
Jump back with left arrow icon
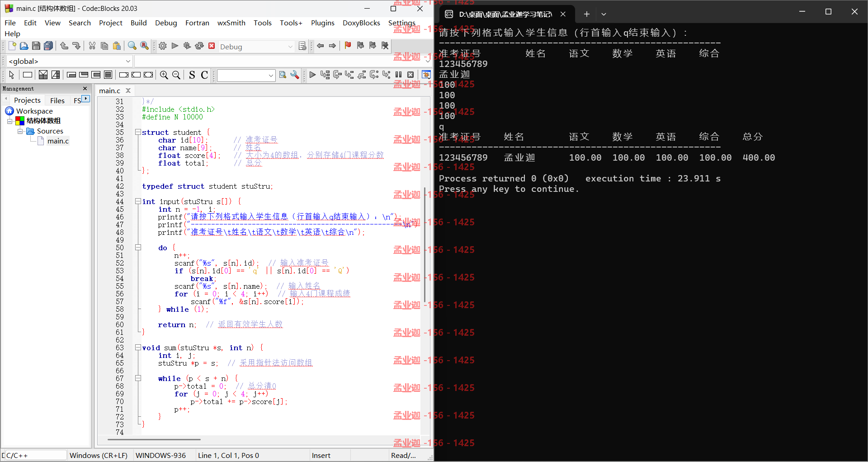click(x=321, y=46)
